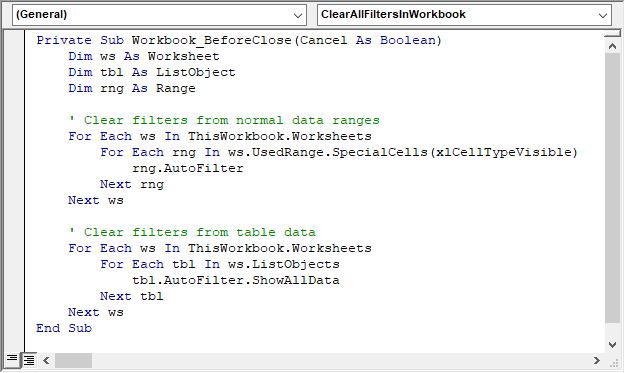Image resolution: width=625 pixels, height=373 pixels.
Task: Click the horizontal scrollbar left arrow
Action: (46, 361)
